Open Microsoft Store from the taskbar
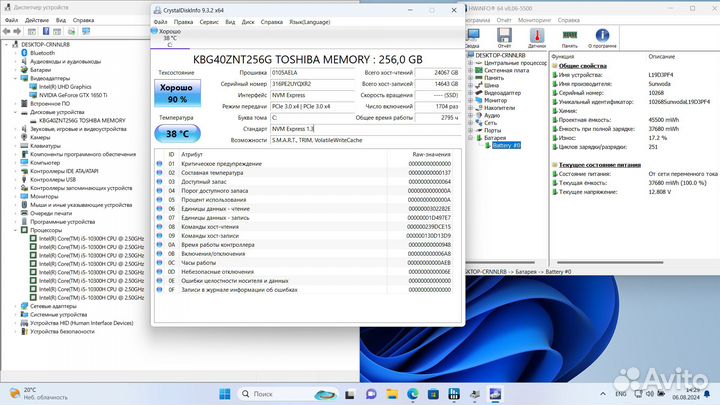 point(433,394)
